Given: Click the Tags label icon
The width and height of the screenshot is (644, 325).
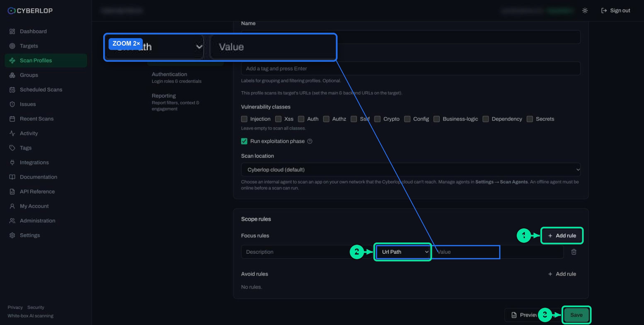Looking at the screenshot, I should [12, 148].
